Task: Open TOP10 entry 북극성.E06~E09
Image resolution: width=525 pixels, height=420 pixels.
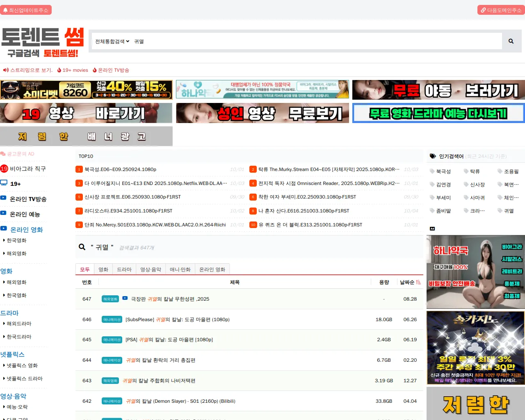Action: pos(120,169)
